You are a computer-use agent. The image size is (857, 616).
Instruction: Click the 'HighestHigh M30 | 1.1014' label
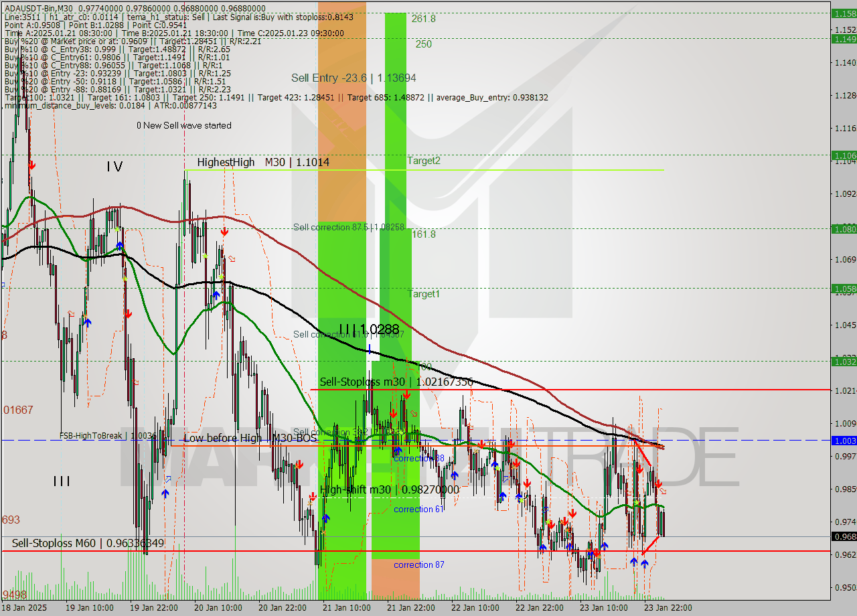pyautogui.click(x=263, y=162)
